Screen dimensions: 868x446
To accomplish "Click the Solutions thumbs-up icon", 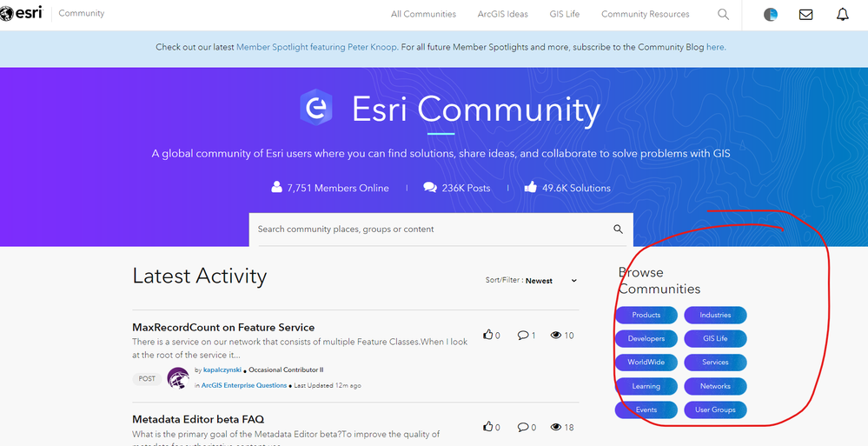I will coord(530,187).
